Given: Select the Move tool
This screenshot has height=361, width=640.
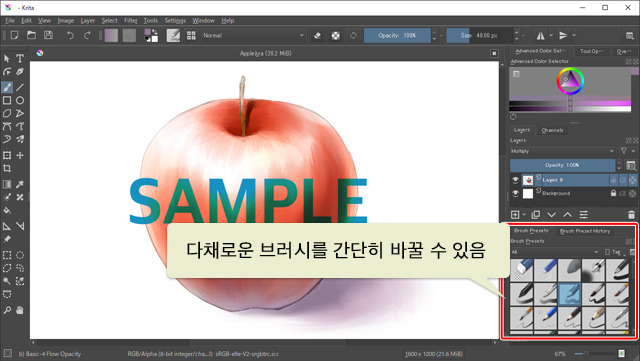Looking at the screenshot, I should pyautogui.click(x=20, y=156).
